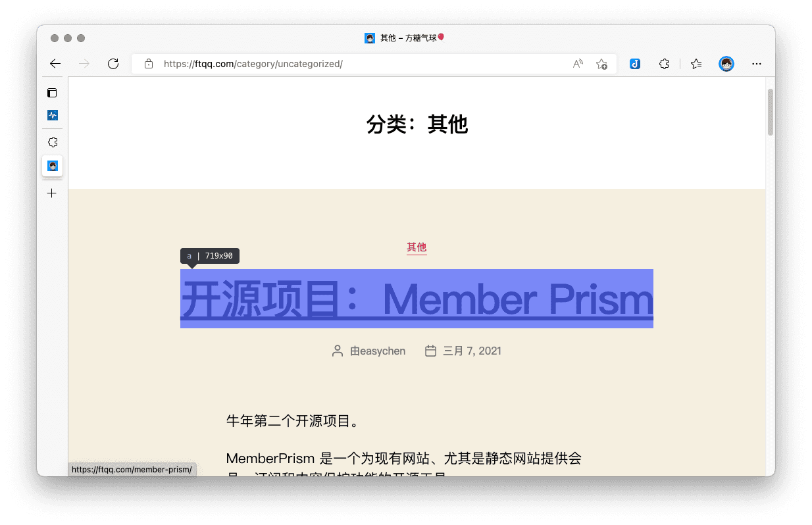Open the browser profile avatar
Screen dimensions: 812x525
coord(726,64)
